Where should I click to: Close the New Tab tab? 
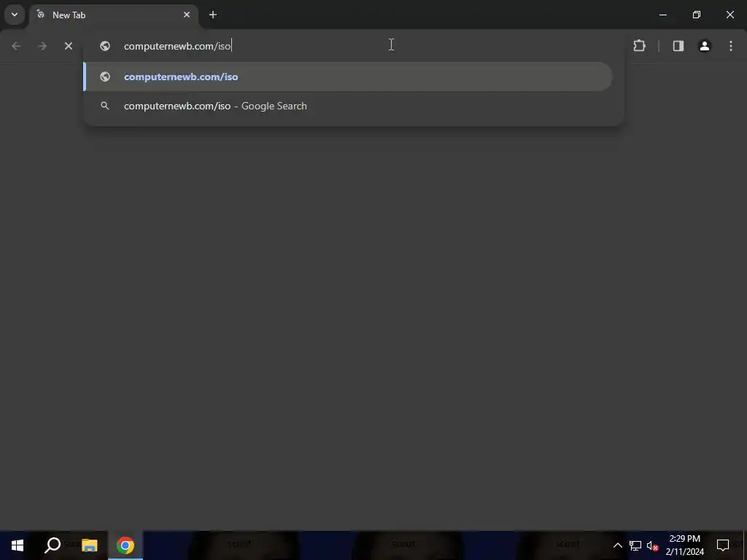(x=187, y=15)
